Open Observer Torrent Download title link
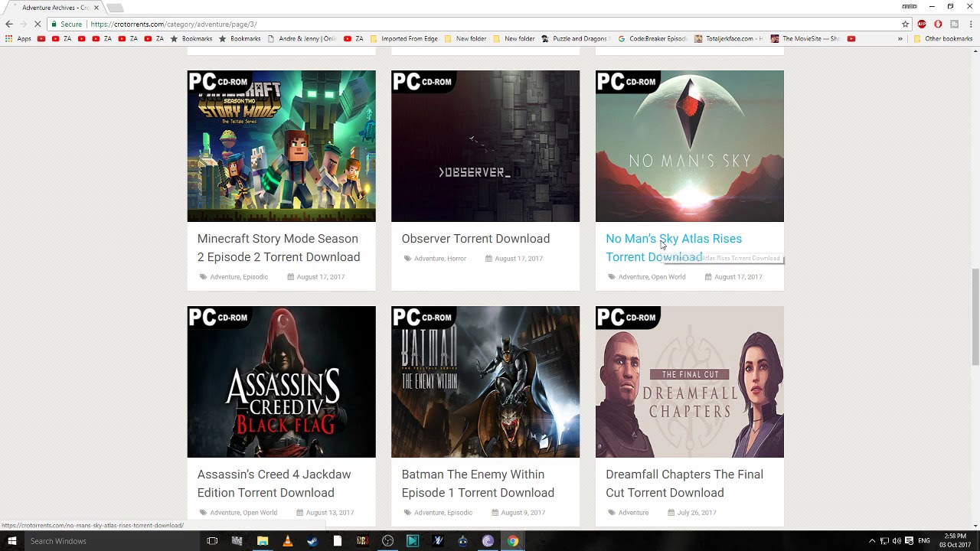 click(475, 239)
